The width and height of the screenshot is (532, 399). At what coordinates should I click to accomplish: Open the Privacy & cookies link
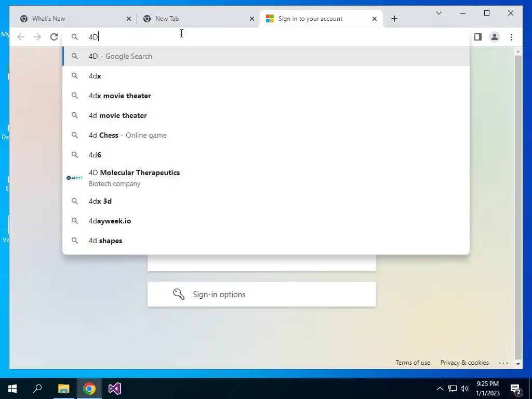[x=464, y=362]
